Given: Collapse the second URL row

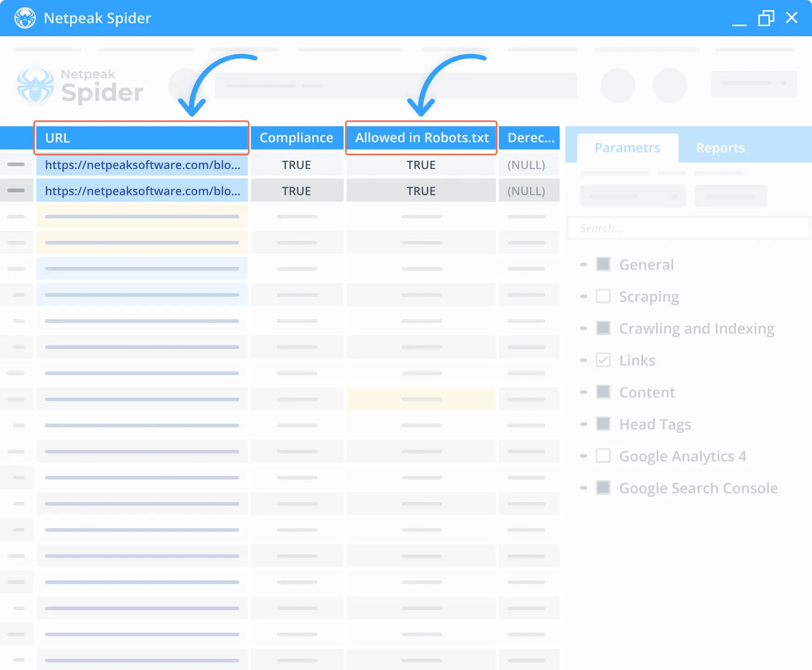Looking at the screenshot, I should pos(16,190).
